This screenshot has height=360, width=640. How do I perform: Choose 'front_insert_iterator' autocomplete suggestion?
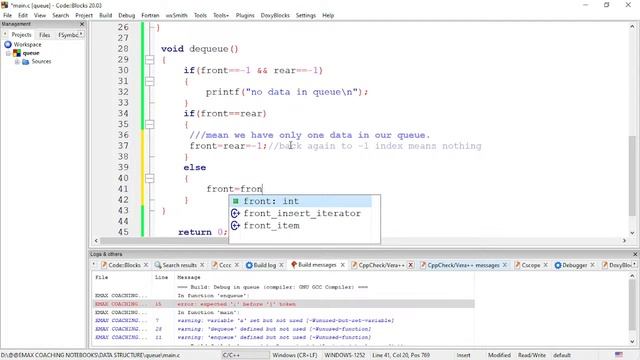[x=301, y=213]
